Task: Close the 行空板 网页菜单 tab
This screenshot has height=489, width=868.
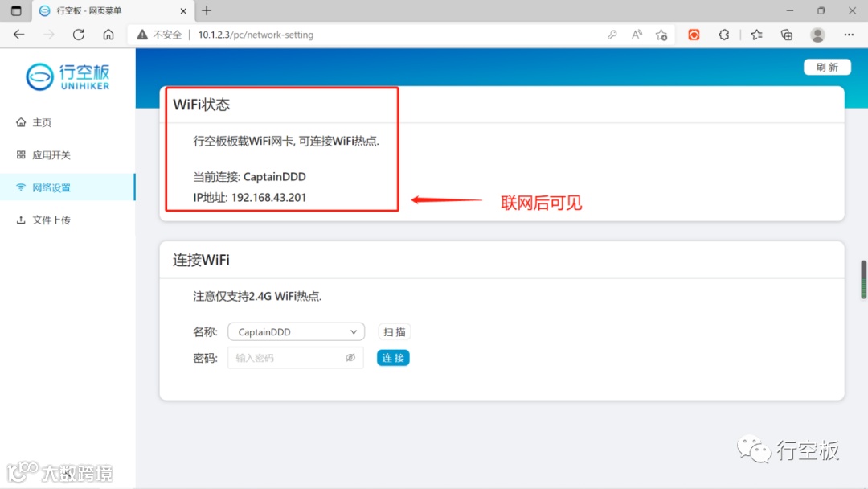Action: pos(183,10)
